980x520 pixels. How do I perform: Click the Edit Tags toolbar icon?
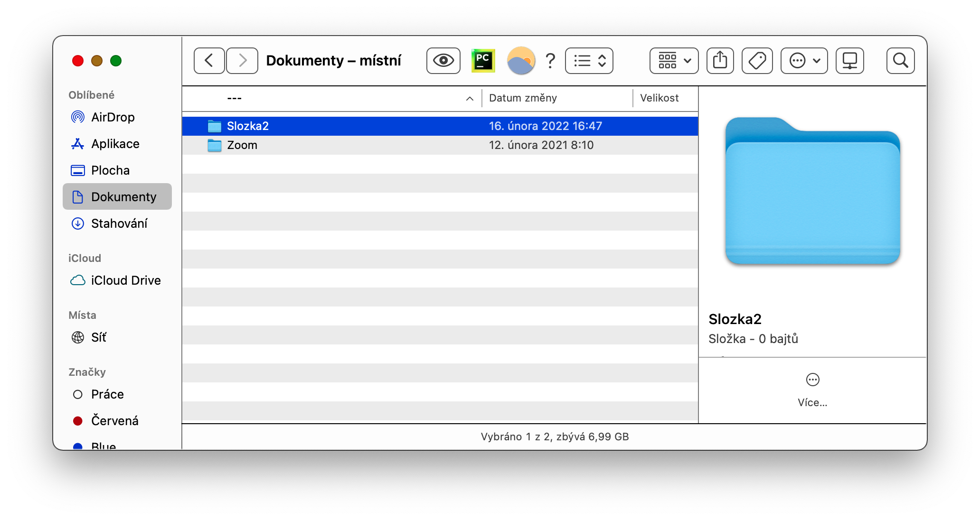click(757, 61)
